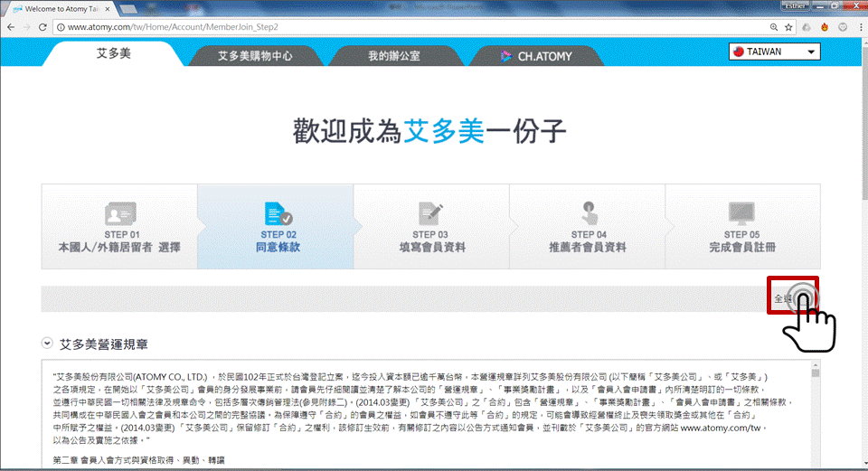The image size is (868, 471).
Task: Open the TAIWAN country dropdown
Action: click(x=775, y=52)
